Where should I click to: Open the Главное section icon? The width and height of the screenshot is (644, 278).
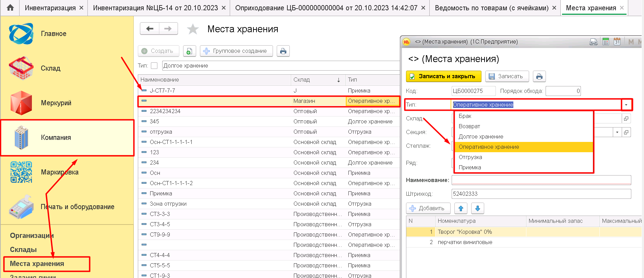point(21,34)
